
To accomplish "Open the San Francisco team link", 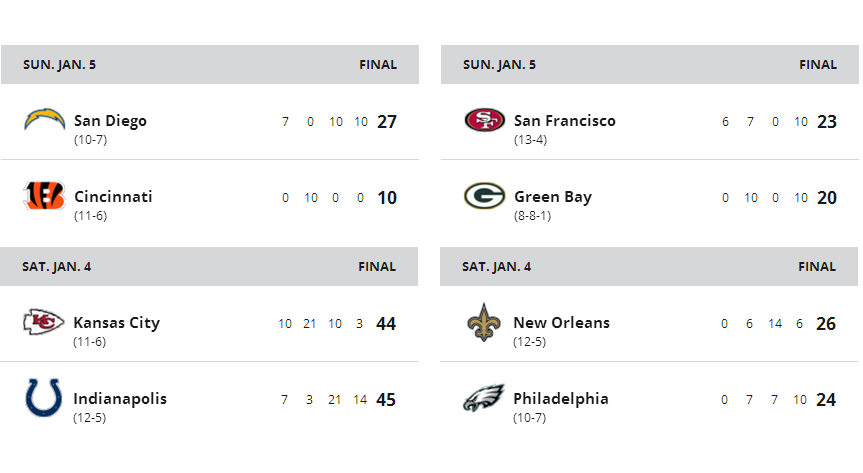I will (565, 121).
